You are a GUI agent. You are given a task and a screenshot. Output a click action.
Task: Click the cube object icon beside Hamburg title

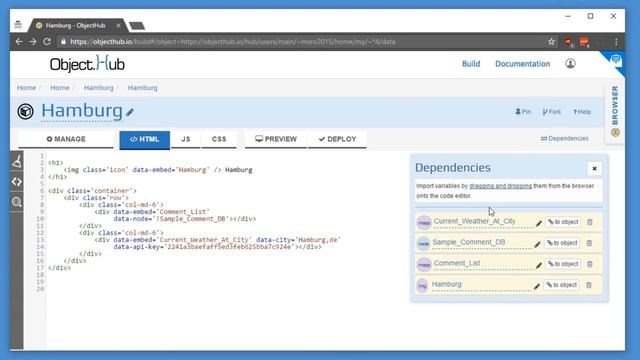(x=25, y=111)
